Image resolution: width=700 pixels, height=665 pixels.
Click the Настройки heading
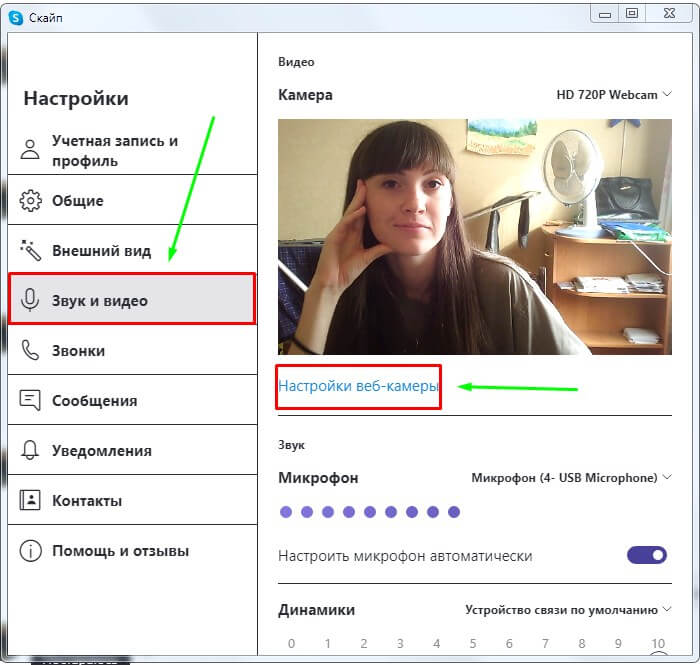click(x=76, y=98)
